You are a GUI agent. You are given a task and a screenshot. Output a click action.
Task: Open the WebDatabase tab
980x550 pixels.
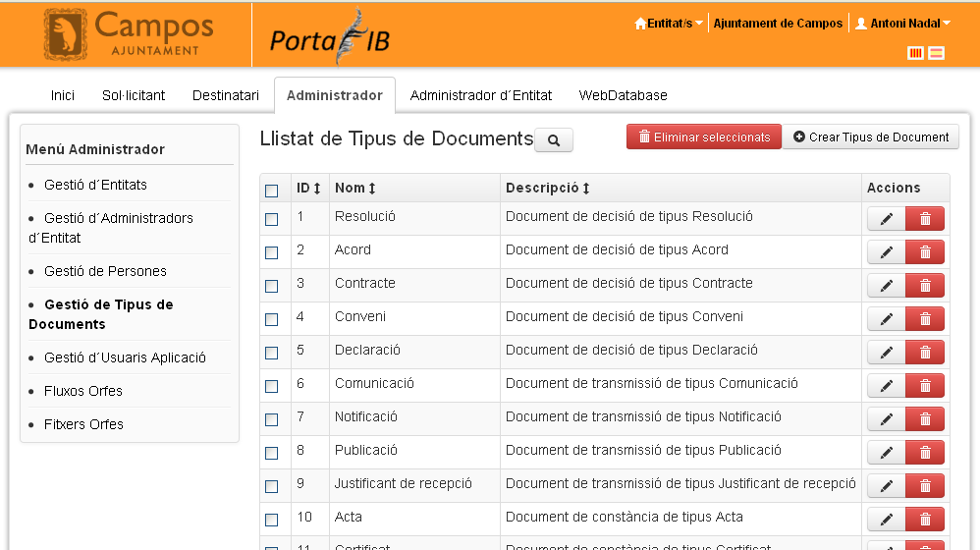(623, 95)
